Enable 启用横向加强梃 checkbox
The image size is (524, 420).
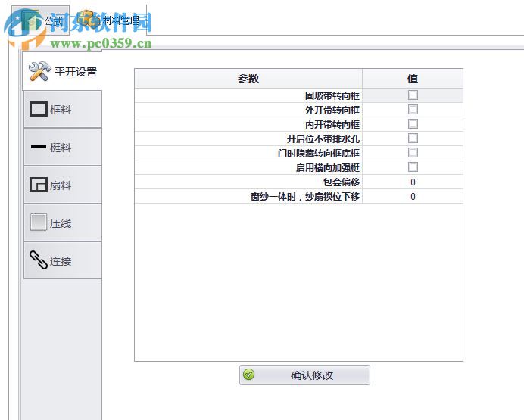[x=413, y=167]
